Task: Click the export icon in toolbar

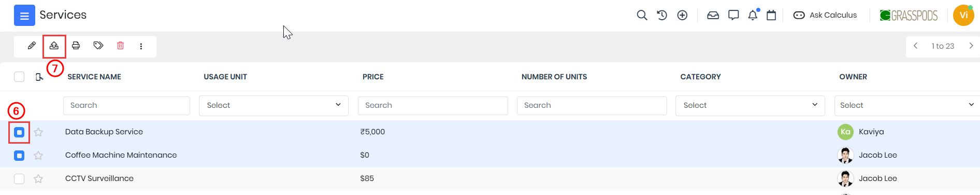Action: coord(54,46)
